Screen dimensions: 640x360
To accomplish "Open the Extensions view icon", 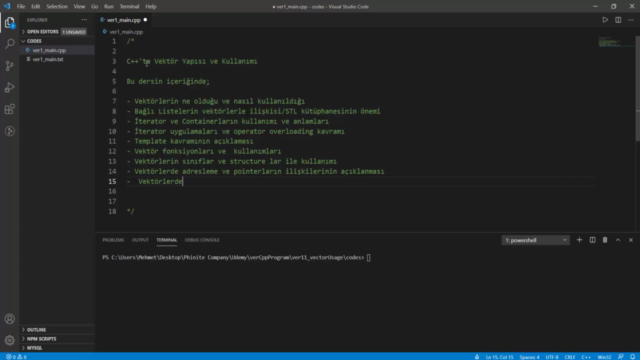I will (x=9, y=109).
